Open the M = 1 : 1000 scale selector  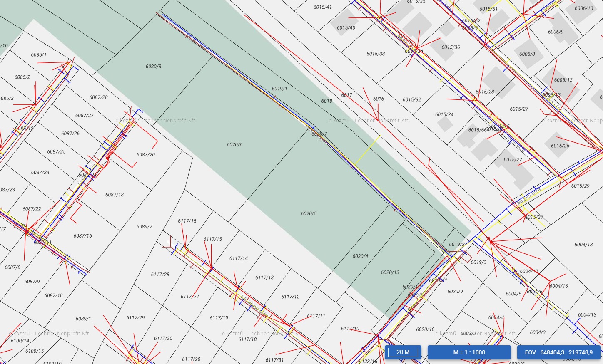[469, 352]
